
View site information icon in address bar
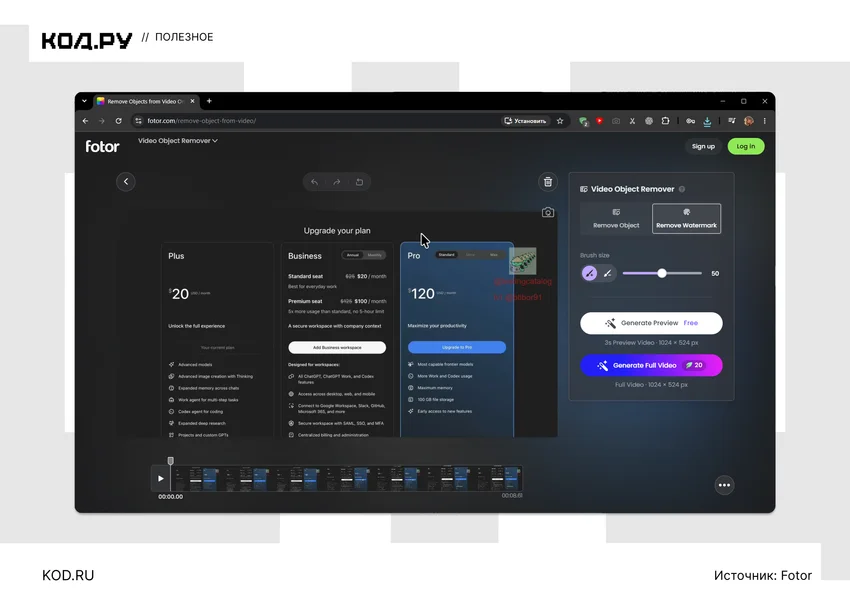(x=138, y=121)
